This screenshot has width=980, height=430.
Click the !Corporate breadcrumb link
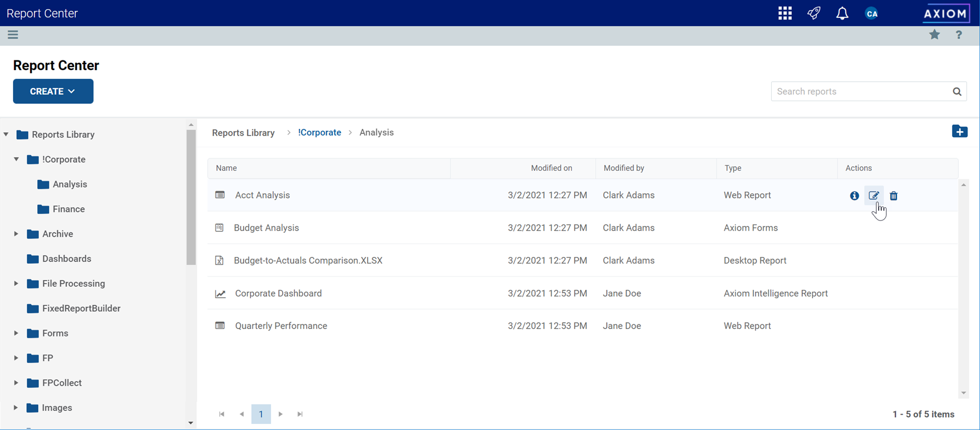[x=320, y=132]
